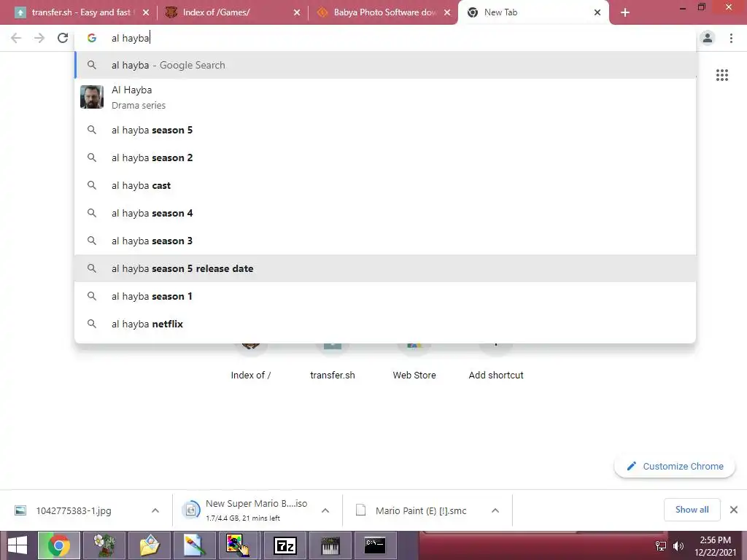The height and width of the screenshot is (560, 747).
Task: Choose the Al Hayba Drama series suggestion
Action: click(385, 97)
